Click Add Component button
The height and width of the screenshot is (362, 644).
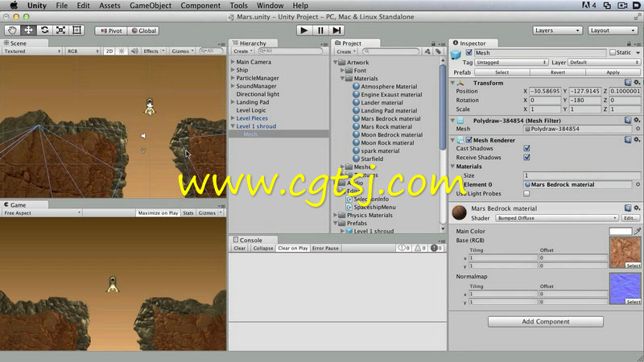(546, 321)
